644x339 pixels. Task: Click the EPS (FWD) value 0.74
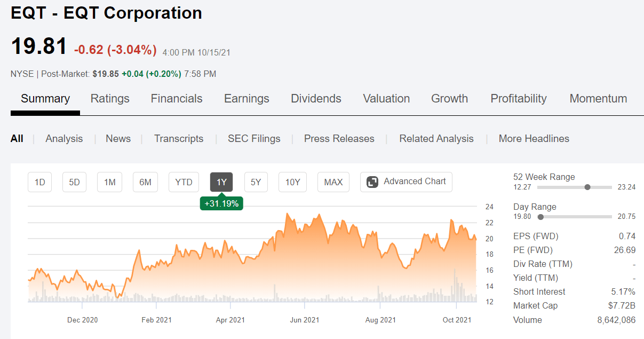pos(628,236)
